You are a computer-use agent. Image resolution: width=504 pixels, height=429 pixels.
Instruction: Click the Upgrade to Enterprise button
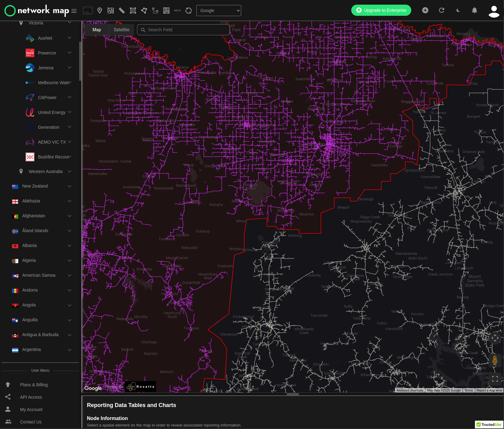pyautogui.click(x=381, y=10)
